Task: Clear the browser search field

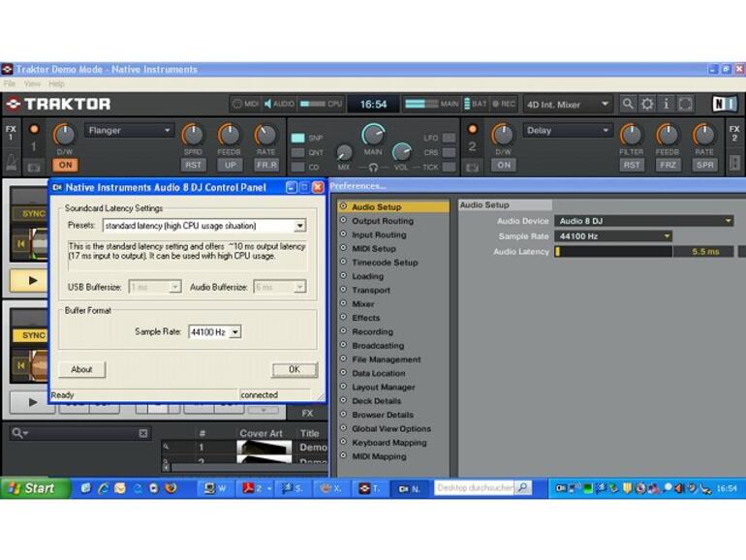Action: point(143,433)
